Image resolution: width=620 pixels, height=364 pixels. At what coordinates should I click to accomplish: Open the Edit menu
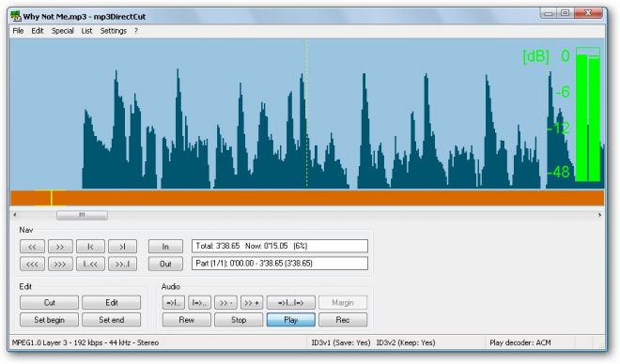tap(38, 31)
